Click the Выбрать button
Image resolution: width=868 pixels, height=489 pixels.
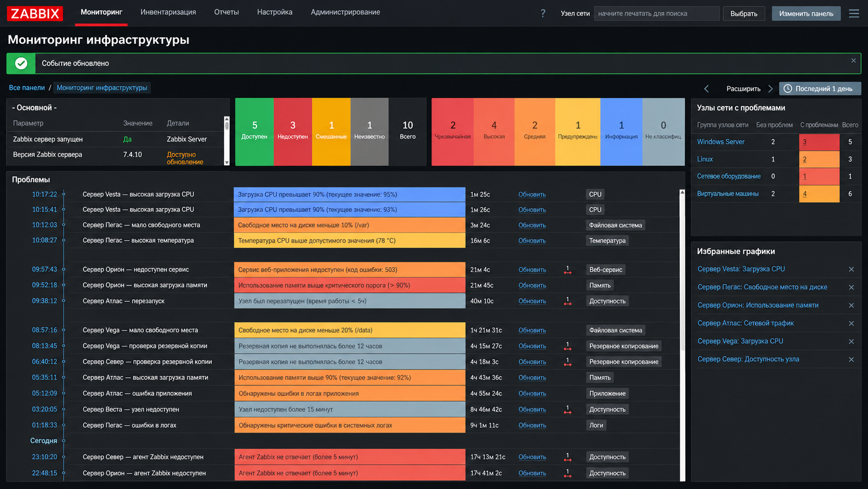click(743, 14)
